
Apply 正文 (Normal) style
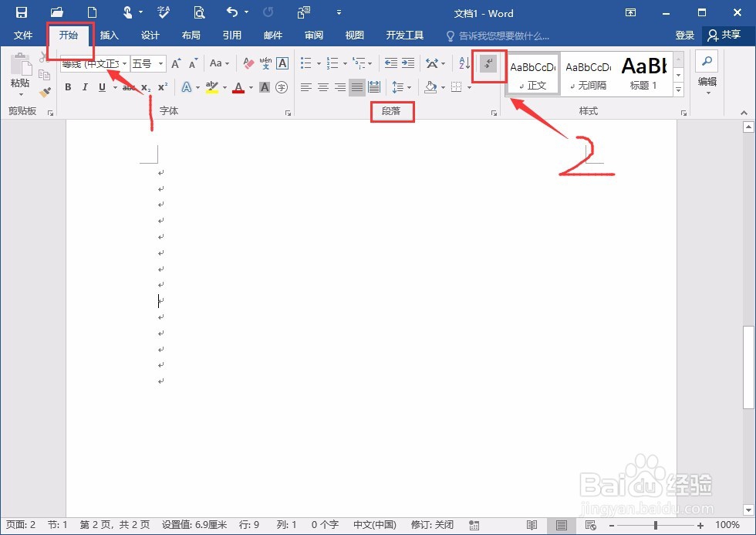pyautogui.click(x=533, y=74)
